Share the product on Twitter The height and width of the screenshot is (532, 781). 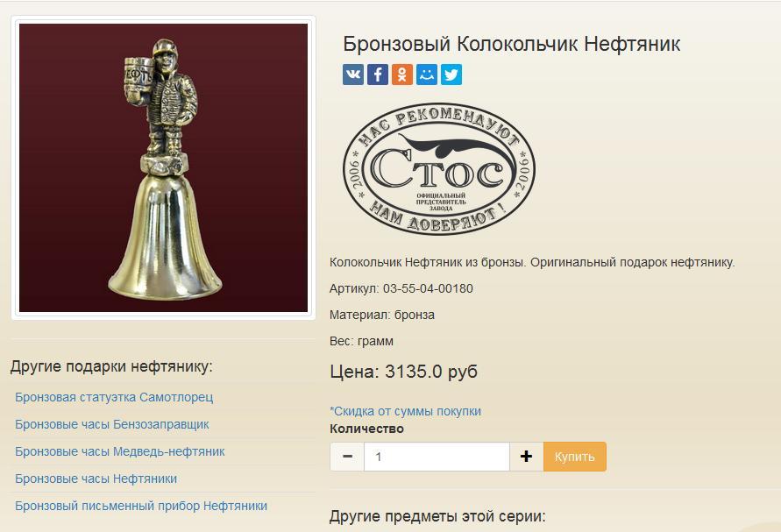pyautogui.click(x=451, y=74)
